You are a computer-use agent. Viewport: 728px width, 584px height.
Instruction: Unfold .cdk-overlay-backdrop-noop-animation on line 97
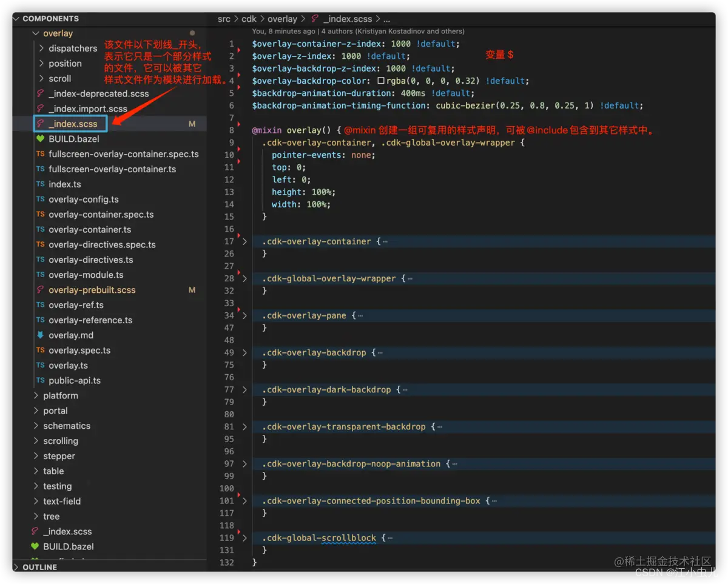pos(244,464)
